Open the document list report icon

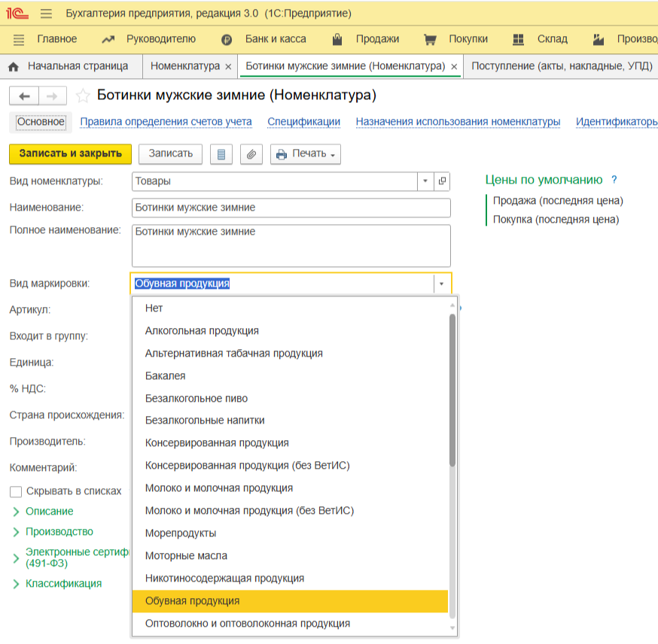coord(221,154)
